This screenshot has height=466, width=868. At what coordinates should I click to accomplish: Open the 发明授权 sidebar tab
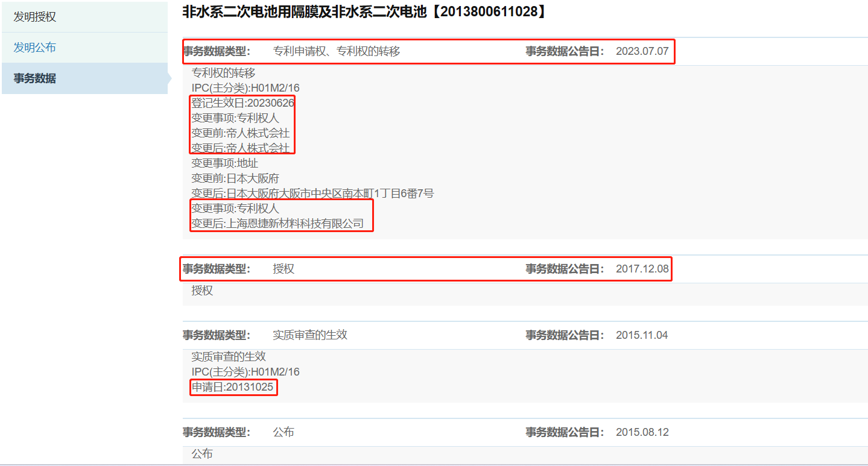coord(35,17)
